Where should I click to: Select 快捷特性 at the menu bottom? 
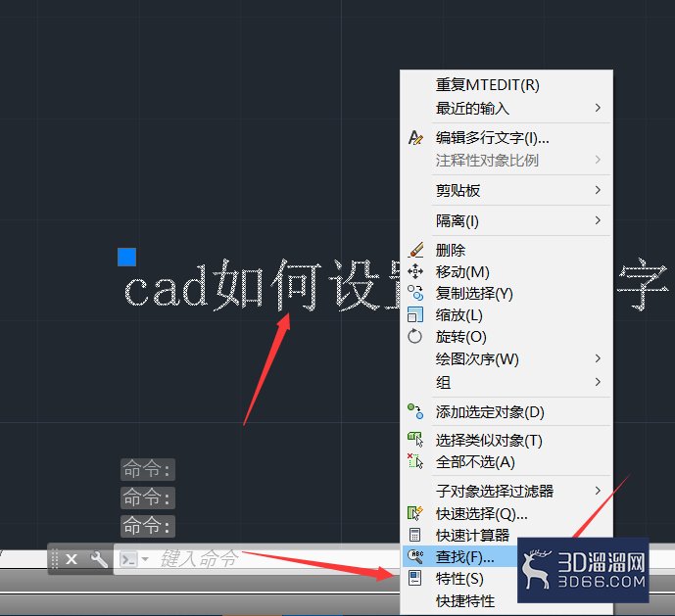click(x=465, y=600)
